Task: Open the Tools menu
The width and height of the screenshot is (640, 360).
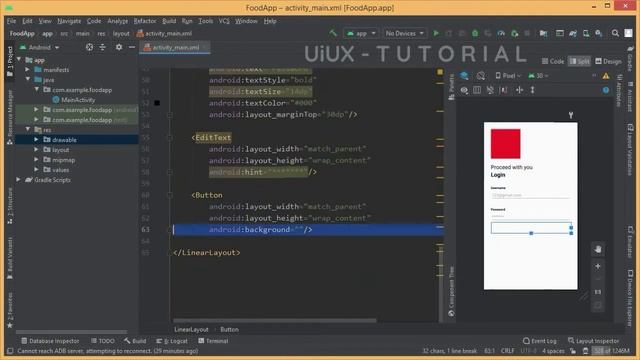Action: click(206, 21)
